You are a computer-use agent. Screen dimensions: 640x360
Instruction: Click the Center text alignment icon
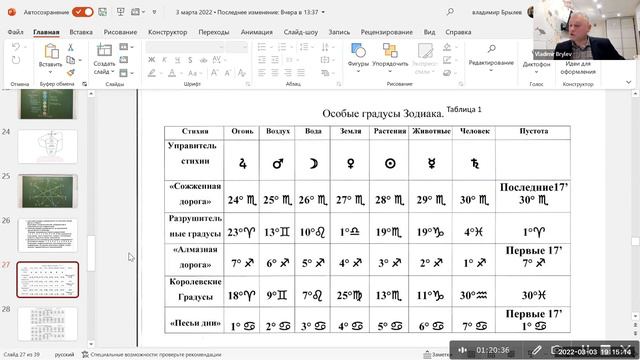(275, 73)
